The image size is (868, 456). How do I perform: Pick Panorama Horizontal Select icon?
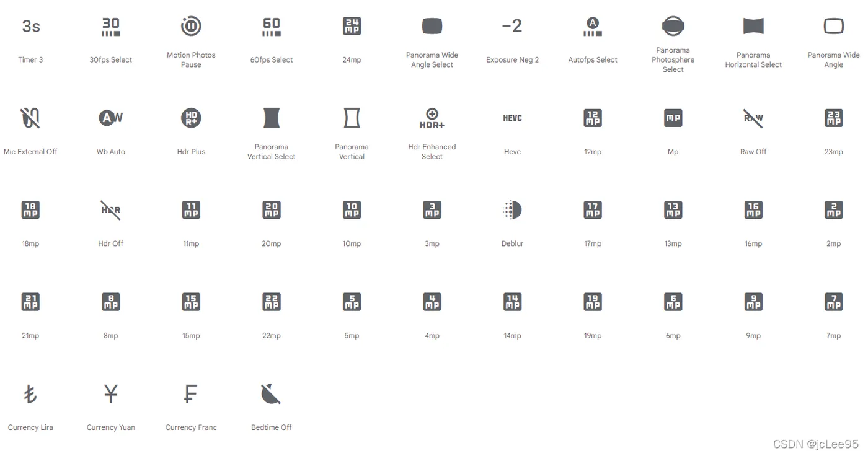(x=753, y=26)
